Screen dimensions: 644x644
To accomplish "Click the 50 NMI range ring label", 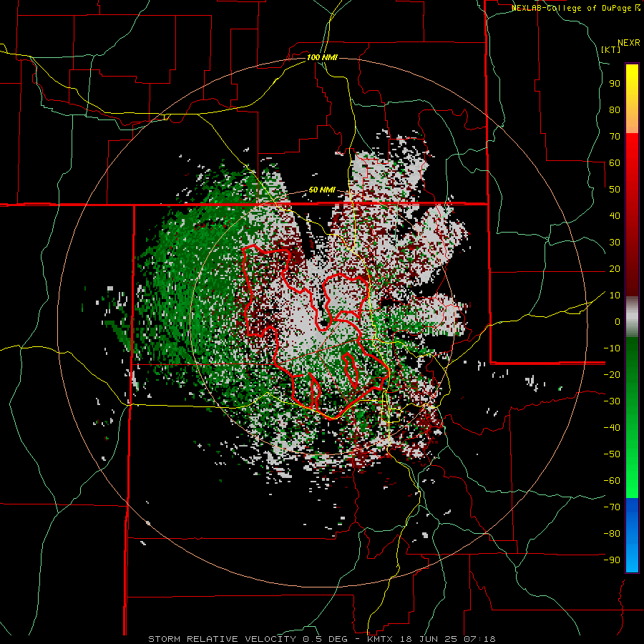I will (x=321, y=190).
